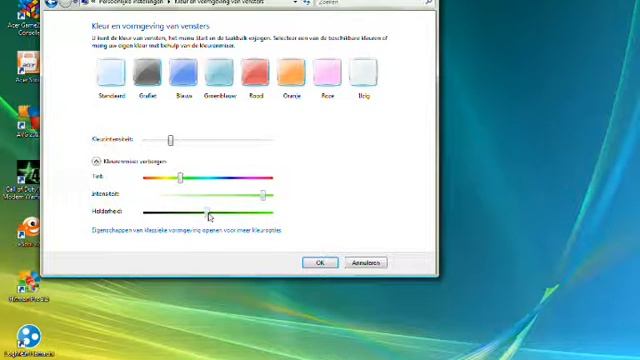Select the pale white swatch at the row's end
640x360 pixels.
(x=363, y=72)
